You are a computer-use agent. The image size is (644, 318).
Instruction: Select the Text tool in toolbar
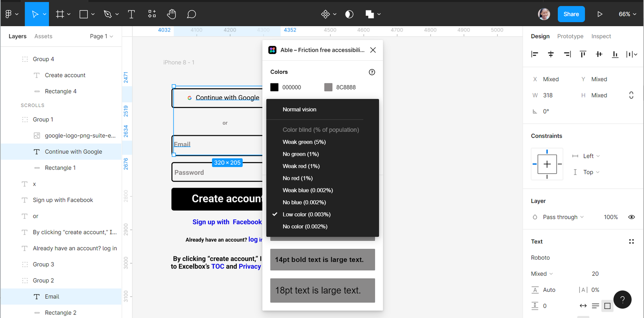[131, 14]
